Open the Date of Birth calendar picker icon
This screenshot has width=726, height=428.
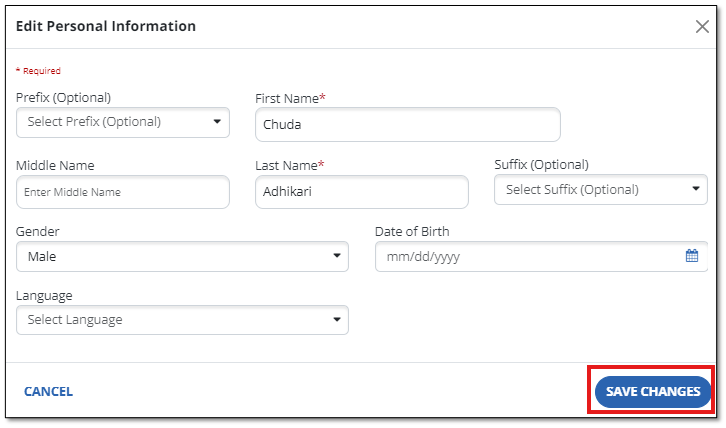tap(692, 256)
